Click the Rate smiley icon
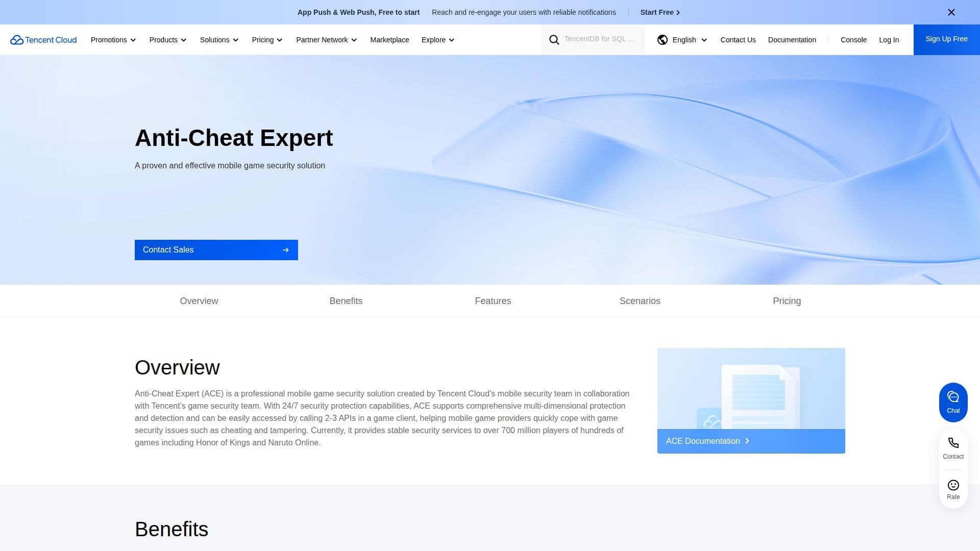 coord(953,485)
